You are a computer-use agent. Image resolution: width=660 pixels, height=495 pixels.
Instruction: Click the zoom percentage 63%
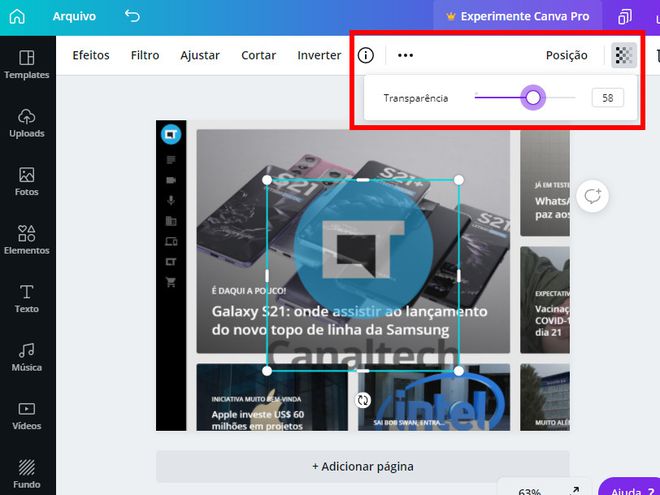click(530, 491)
